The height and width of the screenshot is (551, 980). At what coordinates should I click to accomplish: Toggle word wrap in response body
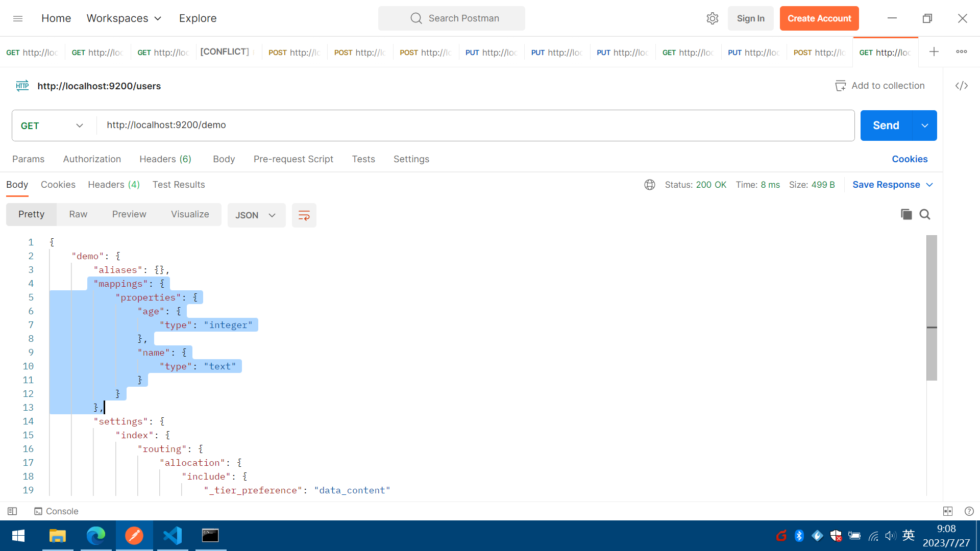tap(304, 215)
